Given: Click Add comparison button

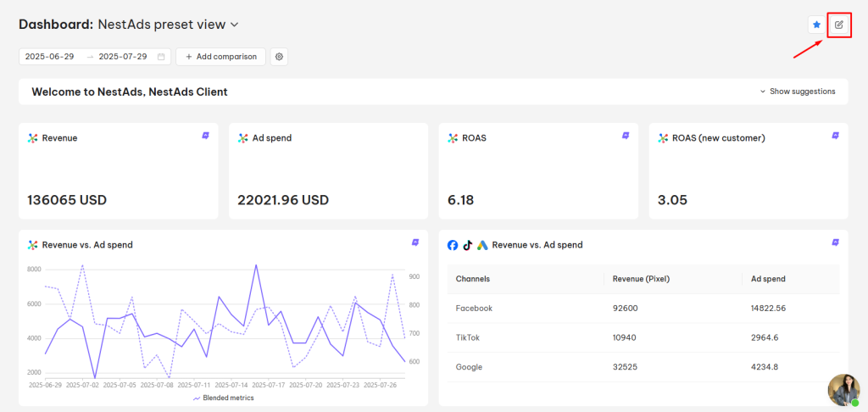Looking at the screenshot, I should [x=221, y=57].
